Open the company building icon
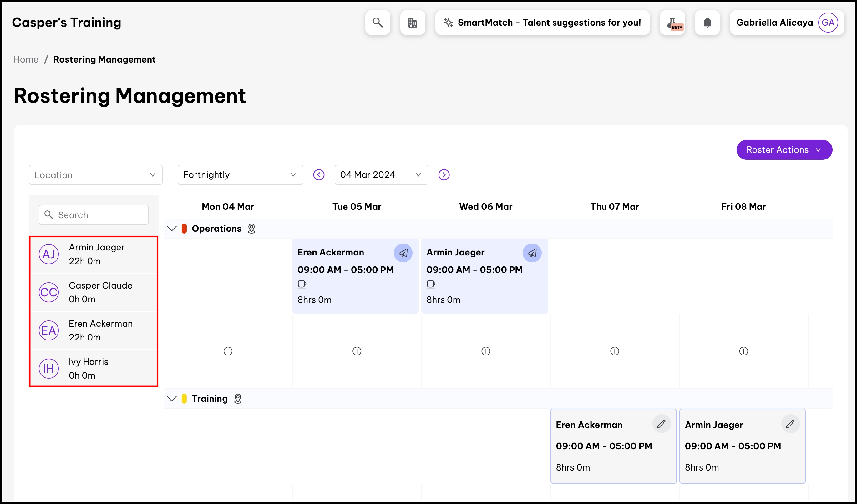Viewport: 857px width, 504px height. pos(413,23)
